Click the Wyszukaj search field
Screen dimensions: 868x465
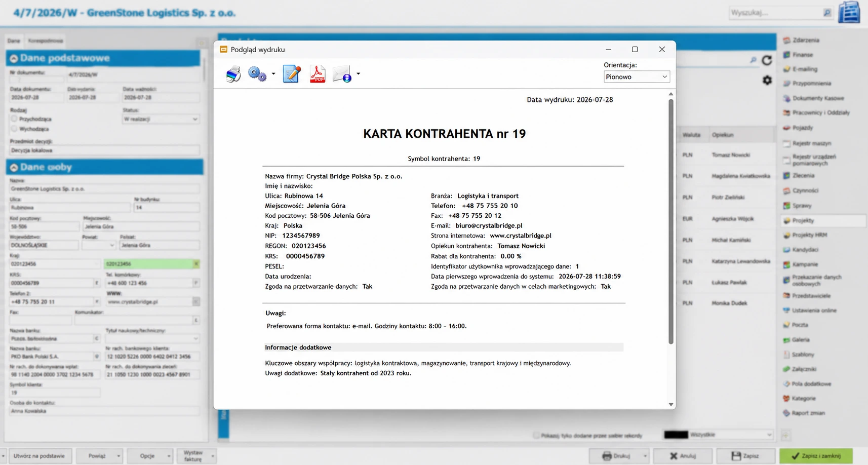click(x=776, y=13)
